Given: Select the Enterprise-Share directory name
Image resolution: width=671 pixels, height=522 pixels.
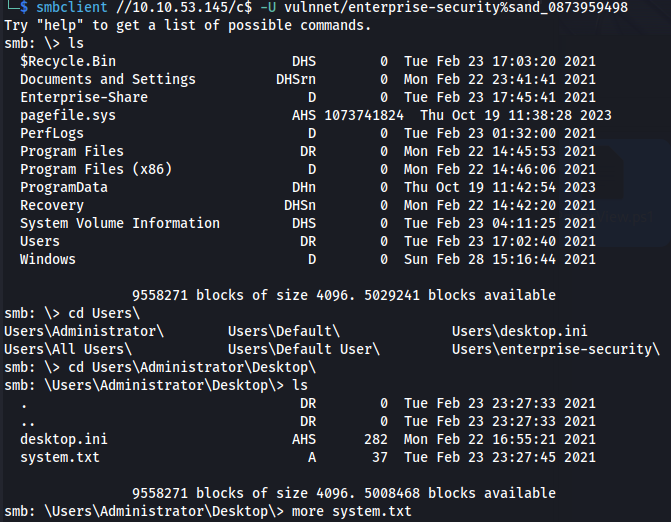Looking at the screenshot, I should [84, 97].
